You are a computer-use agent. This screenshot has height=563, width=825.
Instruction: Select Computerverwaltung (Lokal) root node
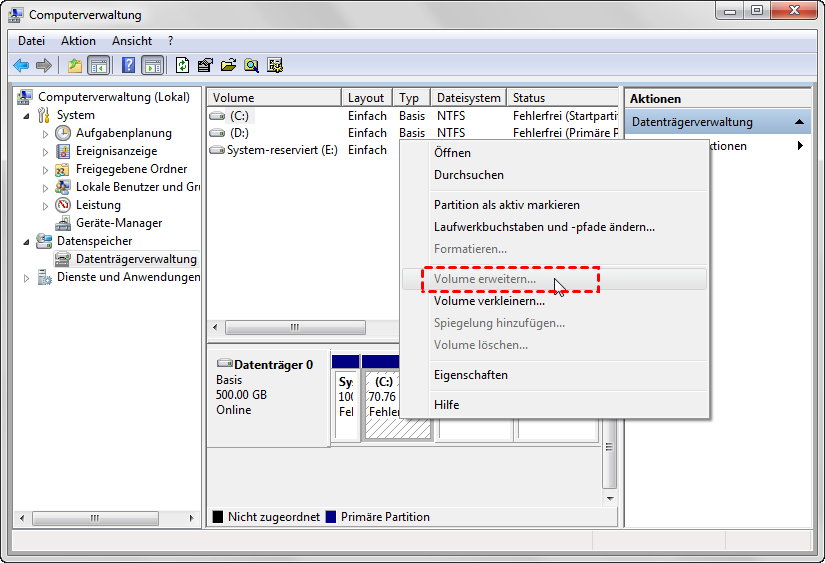point(114,97)
